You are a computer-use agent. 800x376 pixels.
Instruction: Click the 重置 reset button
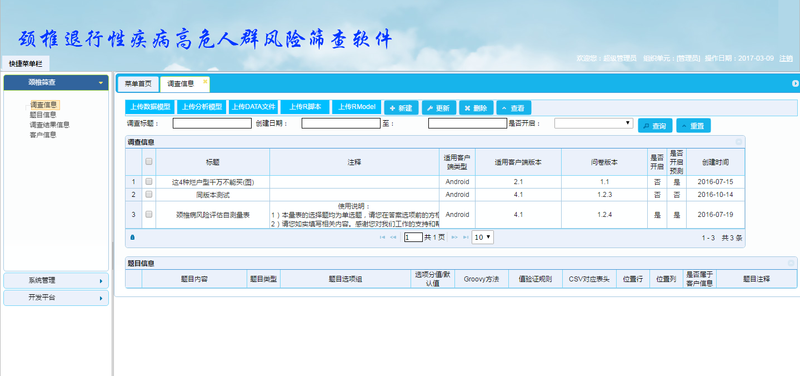point(693,126)
